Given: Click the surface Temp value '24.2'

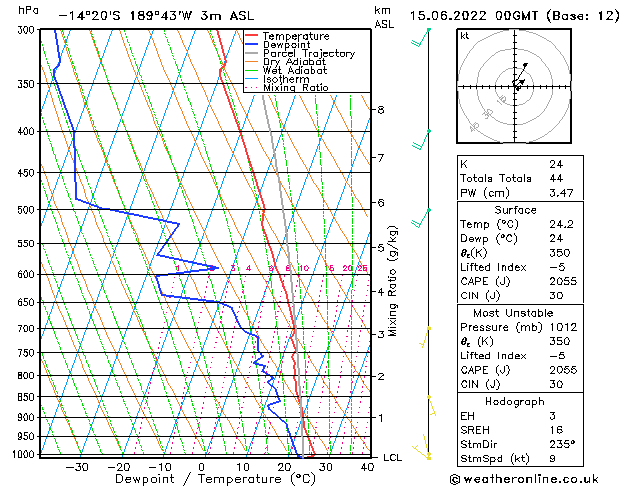Looking at the screenshot, I should (561, 224).
